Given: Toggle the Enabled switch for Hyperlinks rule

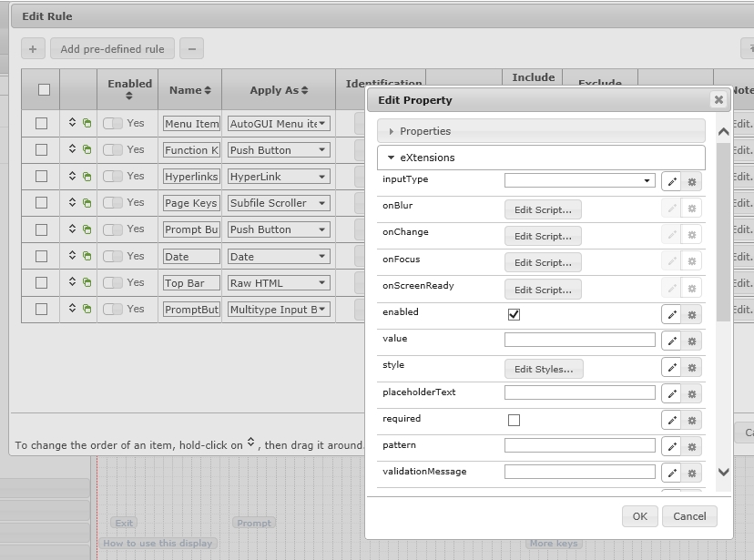Looking at the screenshot, I should point(112,176).
